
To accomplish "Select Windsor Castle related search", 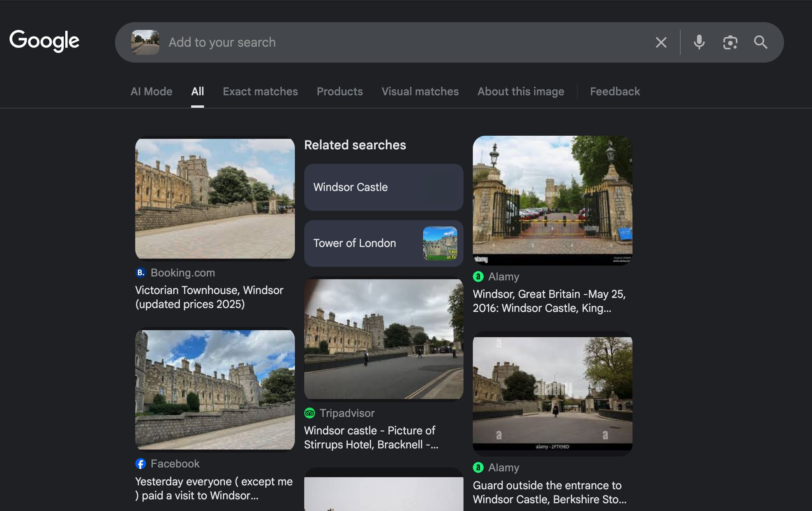I will pyautogui.click(x=383, y=187).
